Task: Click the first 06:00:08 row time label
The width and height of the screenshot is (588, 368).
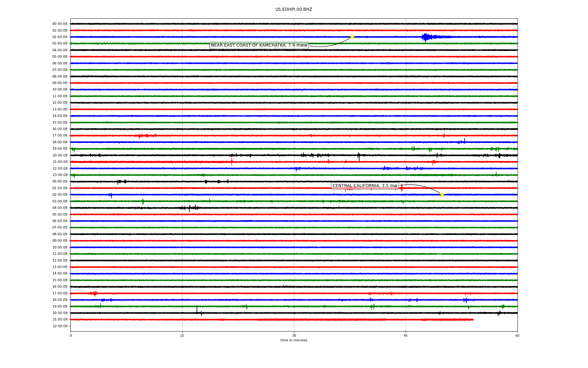Action: click(60, 63)
